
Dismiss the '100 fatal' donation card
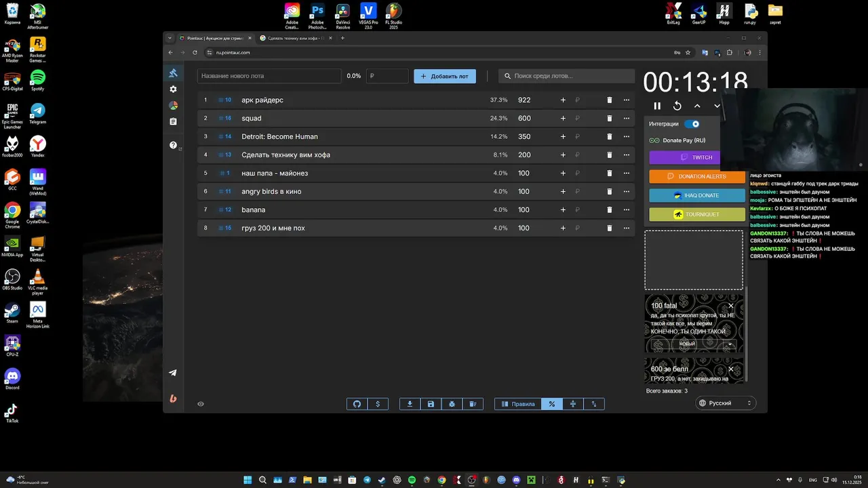(731, 306)
